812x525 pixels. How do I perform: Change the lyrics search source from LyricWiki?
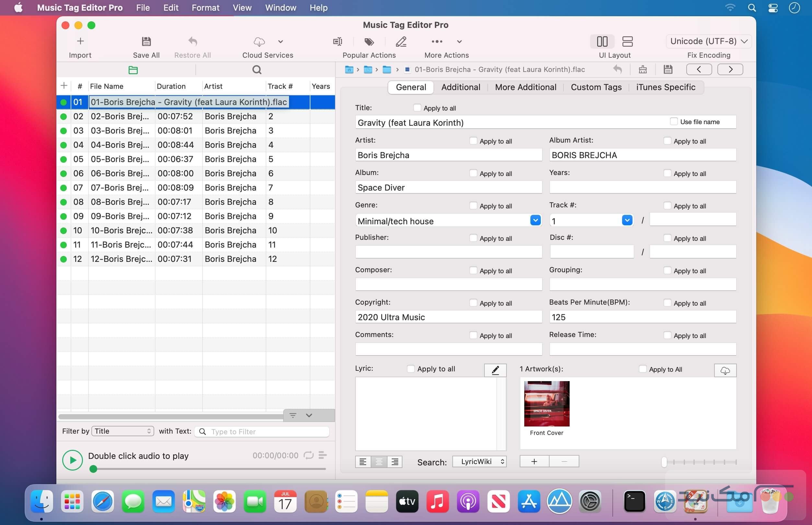479,461
